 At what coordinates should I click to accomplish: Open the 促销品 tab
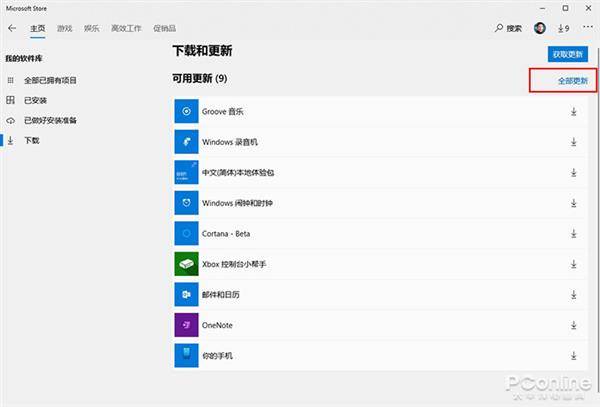click(x=162, y=29)
